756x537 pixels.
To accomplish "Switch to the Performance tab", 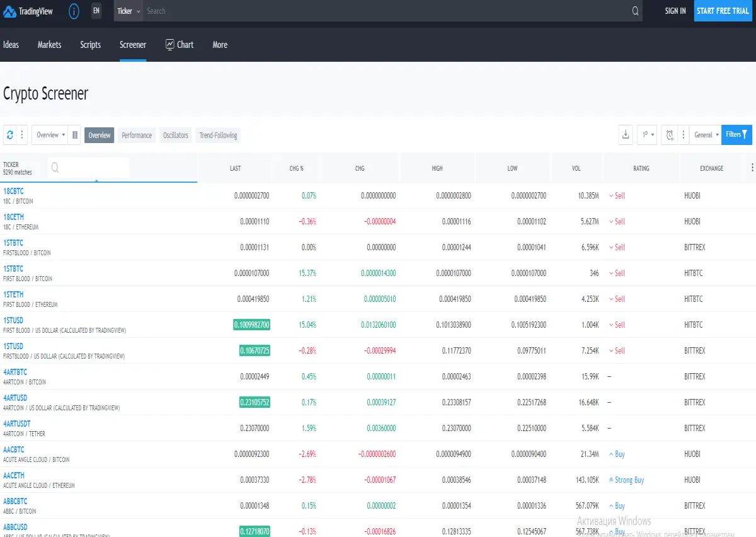I will tap(137, 135).
